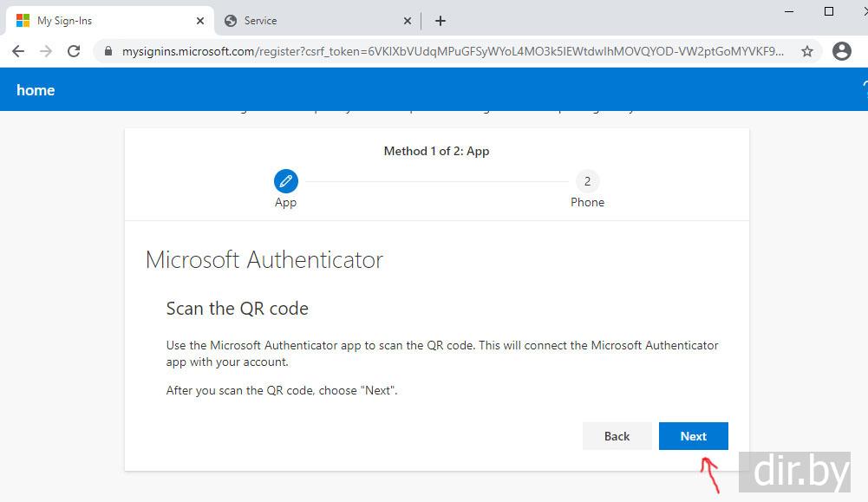Screen dimensions: 868x502
Task: Reload the current page
Action: 74,51
